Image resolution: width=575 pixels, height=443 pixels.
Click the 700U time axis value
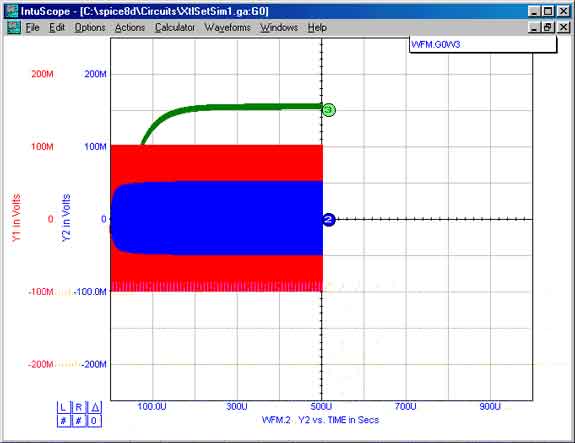[406, 406]
